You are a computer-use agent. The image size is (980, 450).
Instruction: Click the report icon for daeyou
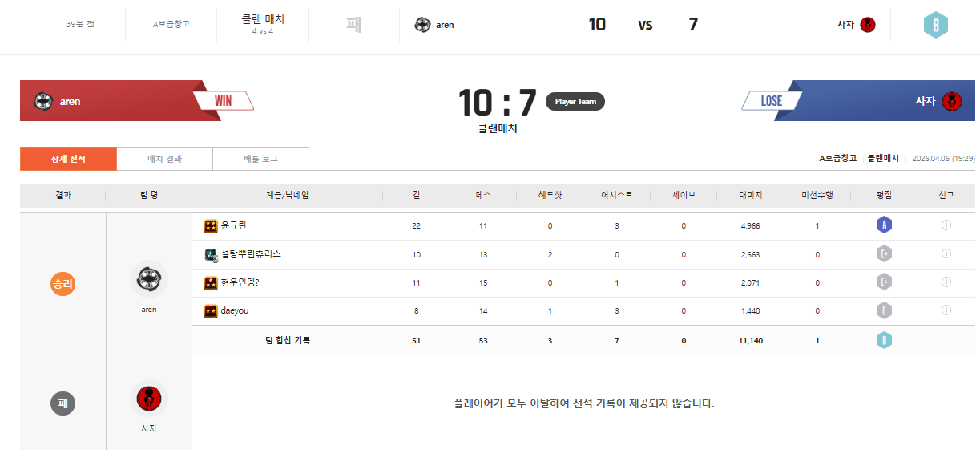[x=946, y=310]
